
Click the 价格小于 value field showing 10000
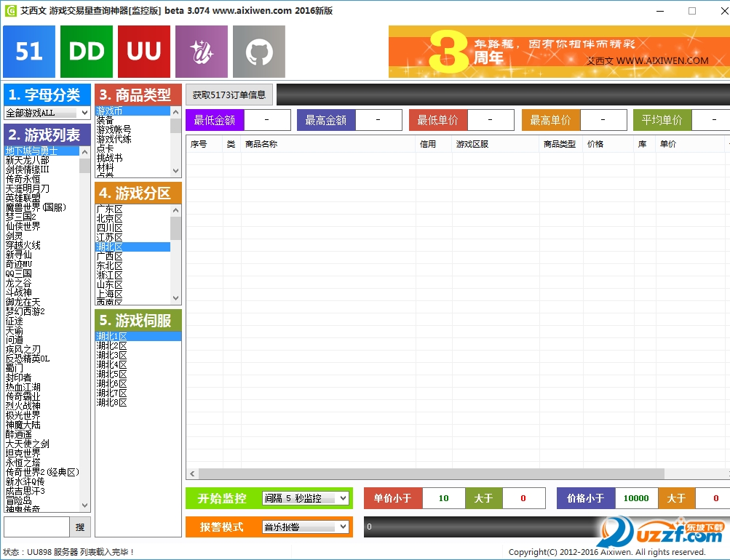[x=636, y=499]
